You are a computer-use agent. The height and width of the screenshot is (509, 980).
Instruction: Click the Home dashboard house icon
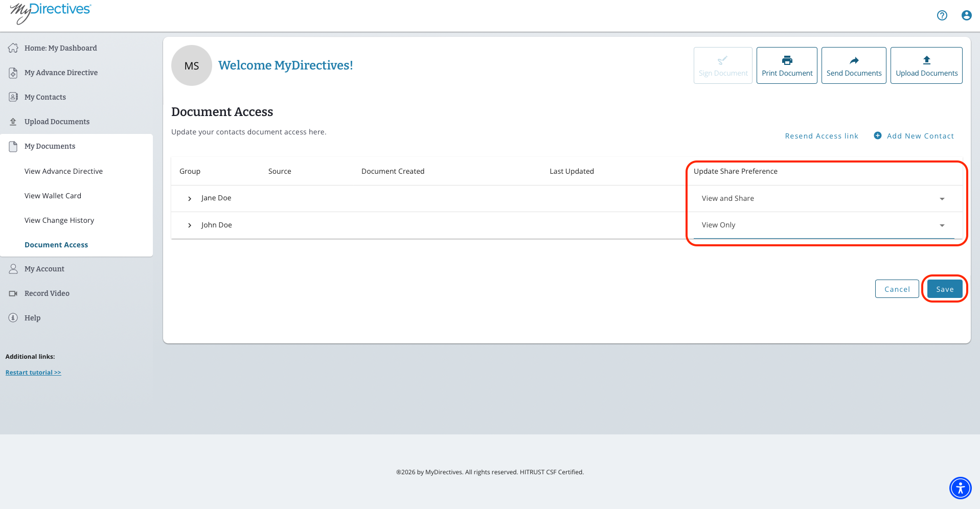point(13,48)
